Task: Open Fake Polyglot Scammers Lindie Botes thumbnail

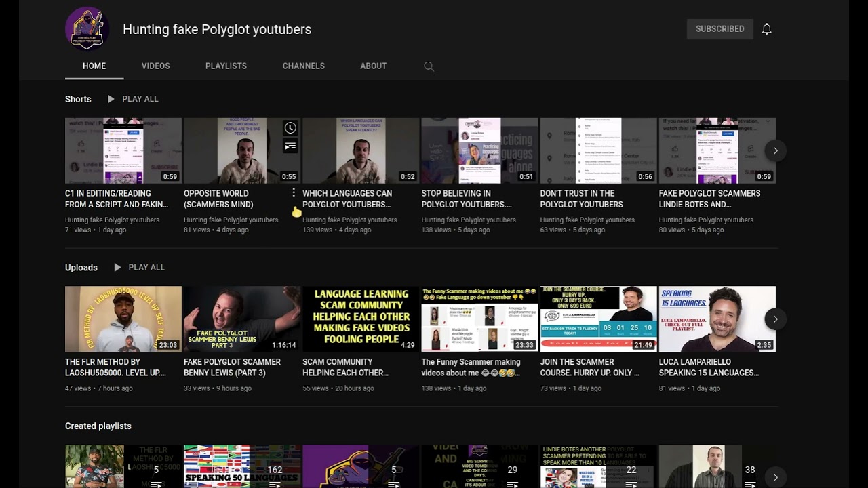Action: tap(717, 150)
